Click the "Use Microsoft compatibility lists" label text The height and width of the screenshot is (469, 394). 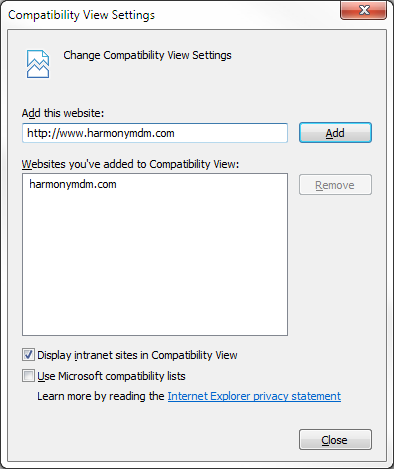111,376
